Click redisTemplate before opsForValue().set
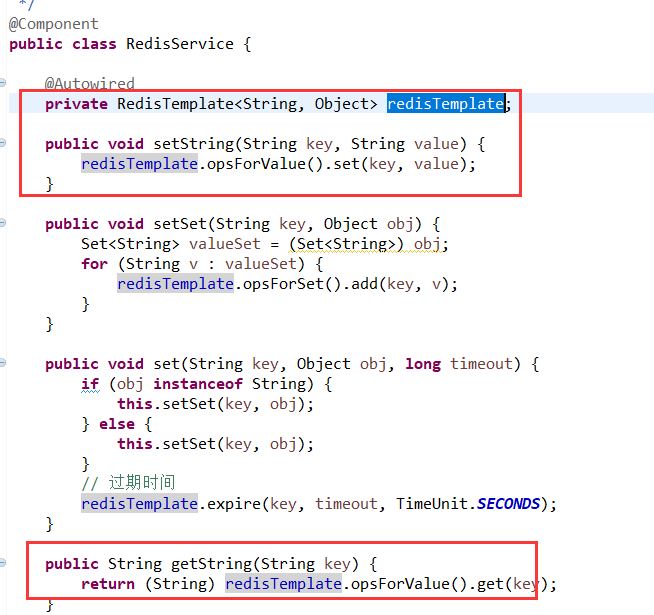The image size is (654, 615). click(139, 164)
